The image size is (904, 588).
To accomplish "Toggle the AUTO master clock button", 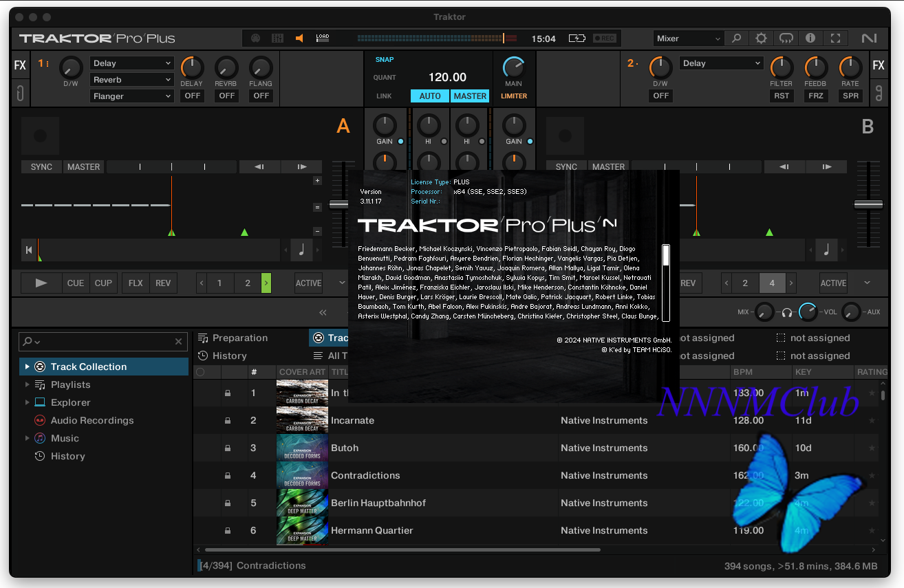I will point(430,96).
